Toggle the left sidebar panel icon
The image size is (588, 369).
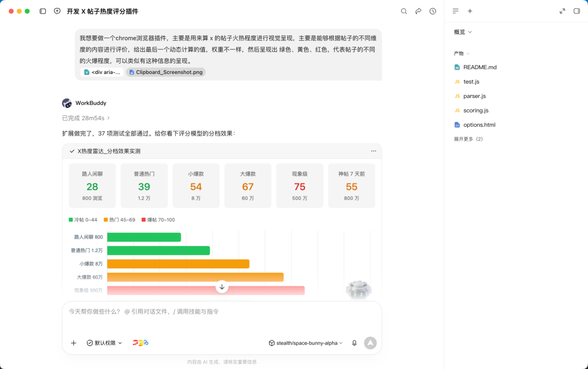tap(43, 11)
